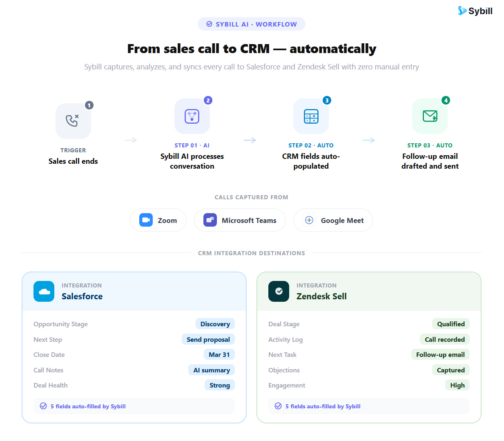Image resolution: width=504 pixels, height=441 pixels.
Task: Click the Sybill logo
Action: click(475, 11)
